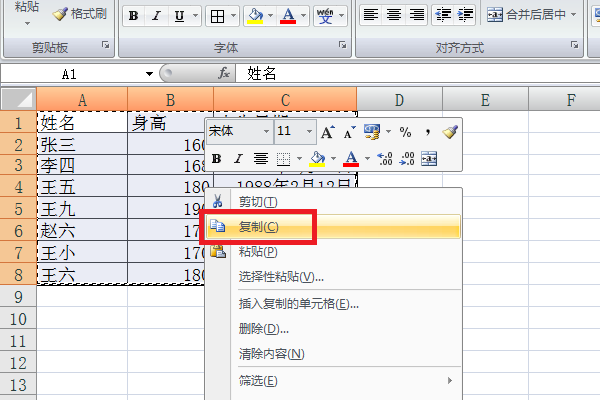Open font color dropdown arrow in ribbon
The image size is (600, 400).
coord(303,16)
